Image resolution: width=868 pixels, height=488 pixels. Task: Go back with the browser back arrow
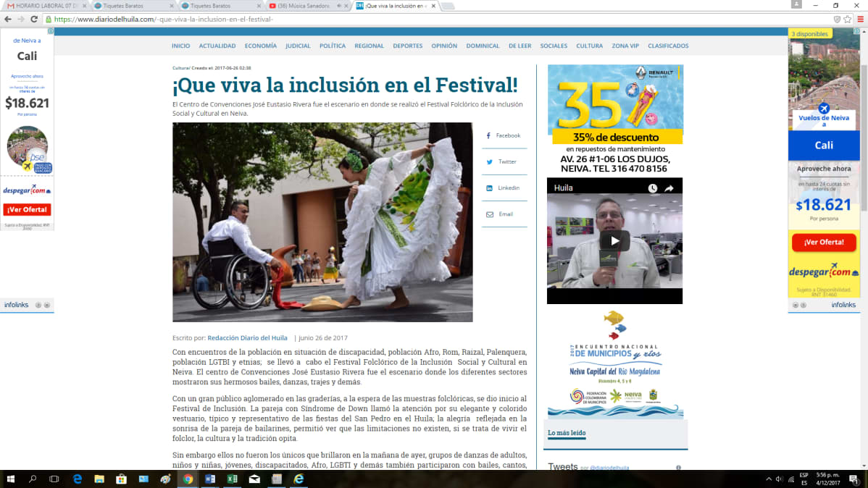pos(8,20)
